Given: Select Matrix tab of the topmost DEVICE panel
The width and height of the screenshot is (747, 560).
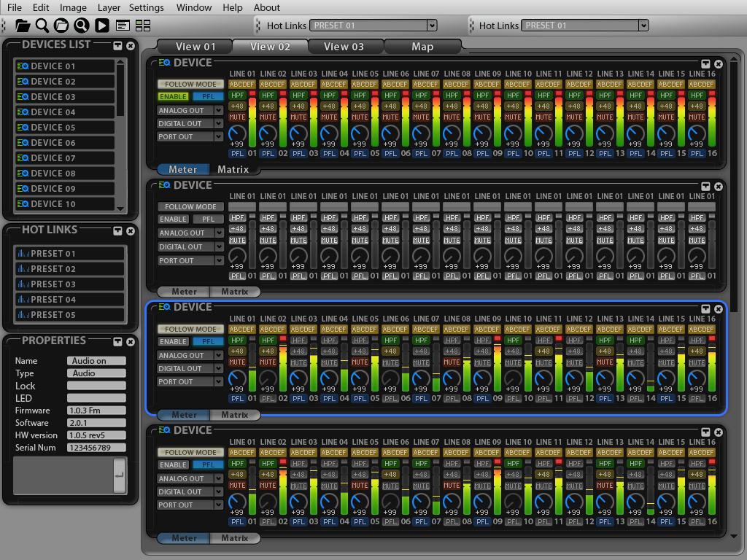Looking at the screenshot, I should (233, 169).
